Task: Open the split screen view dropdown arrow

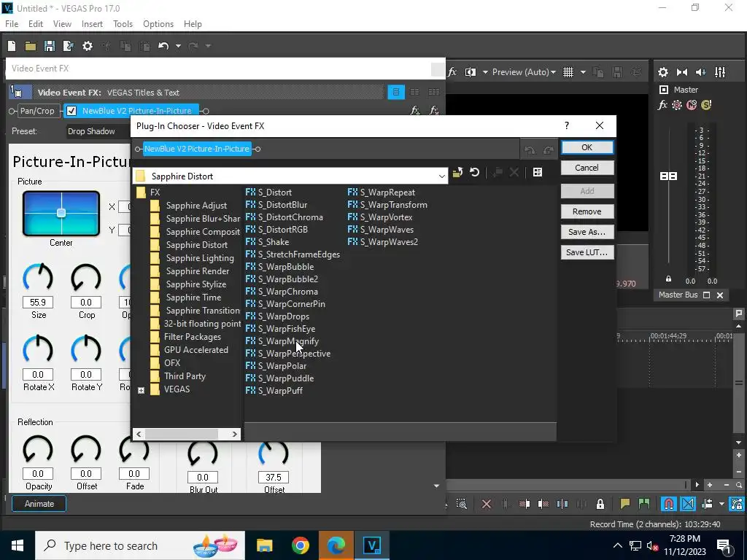Action: pos(485,72)
